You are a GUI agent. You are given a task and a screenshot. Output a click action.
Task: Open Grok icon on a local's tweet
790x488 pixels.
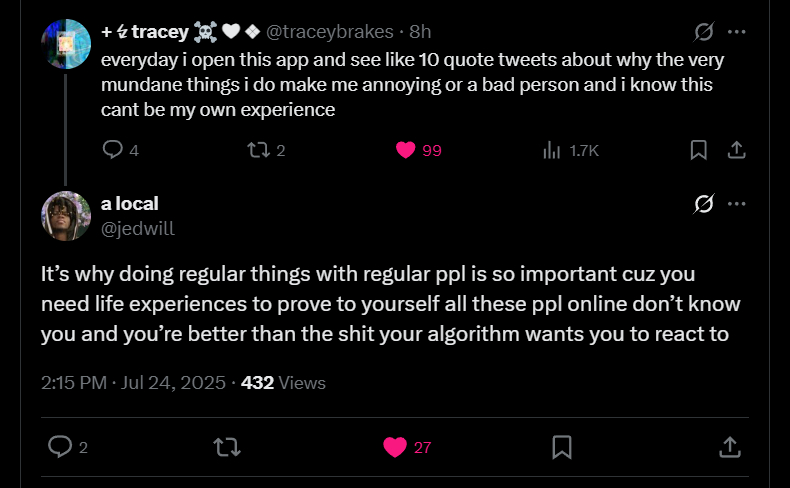[704, 204]
